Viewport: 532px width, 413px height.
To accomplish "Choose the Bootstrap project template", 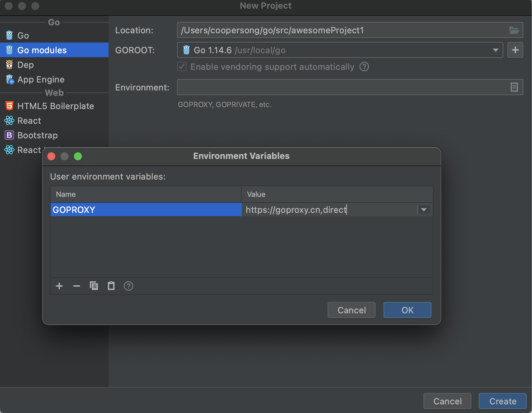I will click(54, 135).
